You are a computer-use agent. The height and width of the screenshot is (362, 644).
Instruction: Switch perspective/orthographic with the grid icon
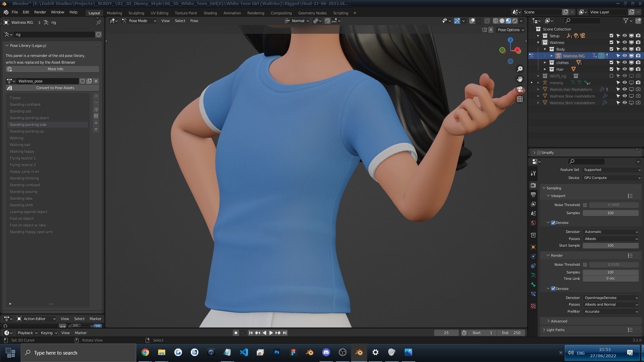[x=520, y=100]
